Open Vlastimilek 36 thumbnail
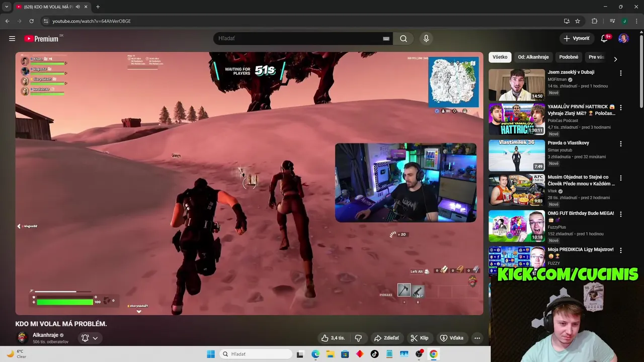The width and height of the screenshot is (644, 362). [x=517, y=155]
